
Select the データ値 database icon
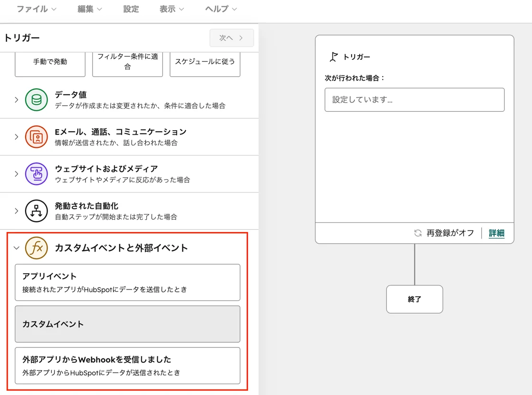pyautogui.click(x=36, y=100)
